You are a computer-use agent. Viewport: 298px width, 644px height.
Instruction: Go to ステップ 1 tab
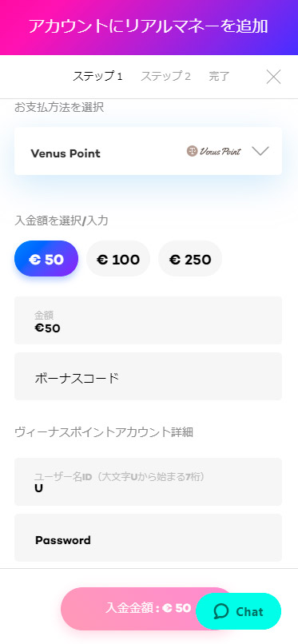click(97, 77)
